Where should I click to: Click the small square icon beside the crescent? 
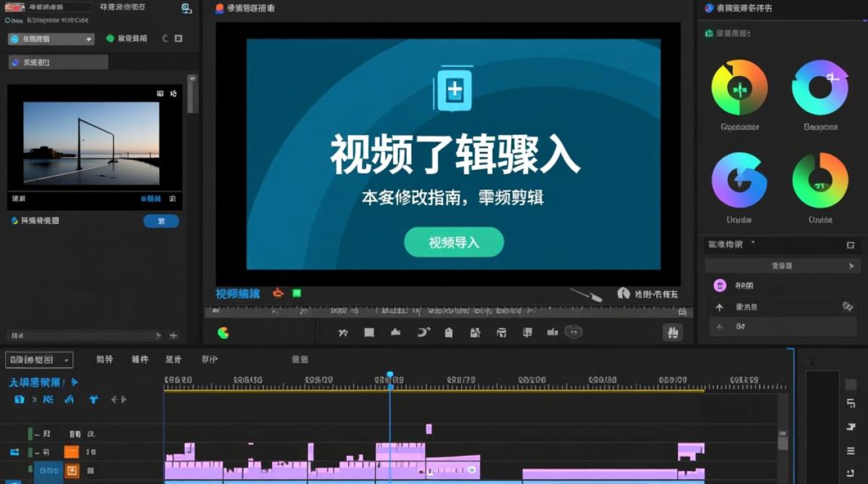(x=179, y=39)
